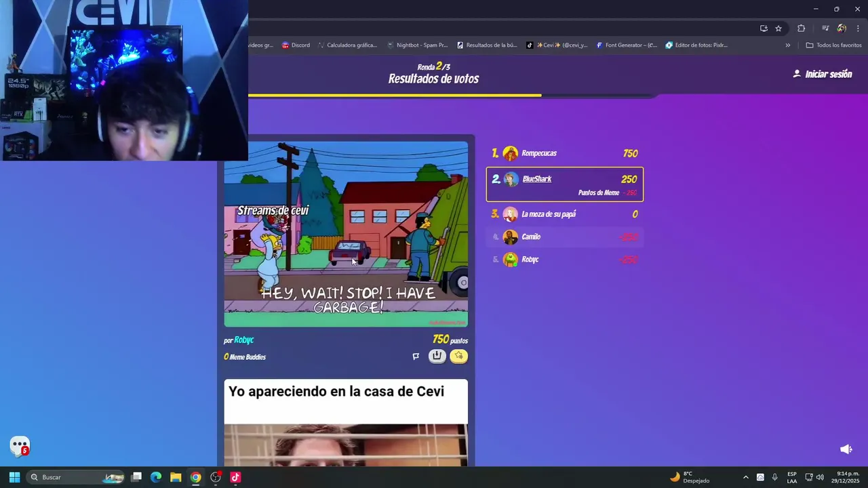Open the Nightbot - Spam Pr... bookmark

tap(417, 45)
